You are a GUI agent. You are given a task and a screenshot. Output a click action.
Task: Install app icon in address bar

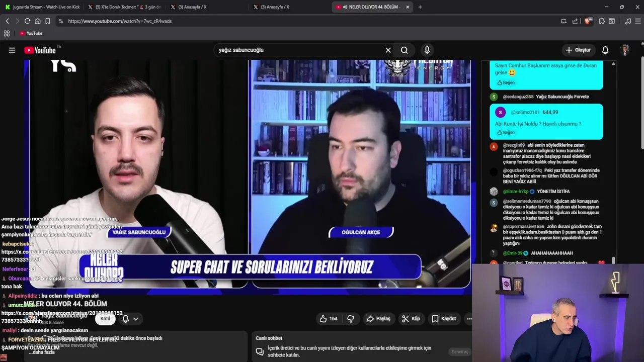[563, 21]
